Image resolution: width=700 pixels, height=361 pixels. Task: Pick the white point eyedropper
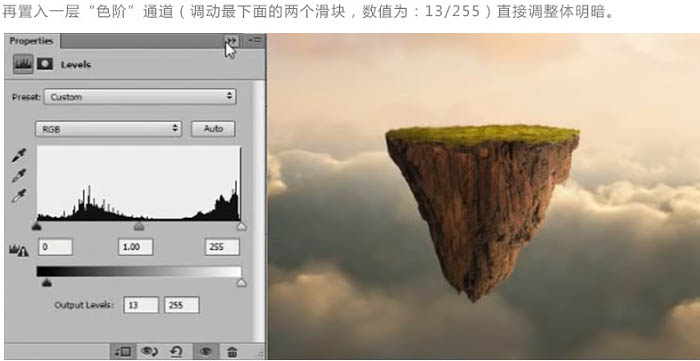click(19, 195)
